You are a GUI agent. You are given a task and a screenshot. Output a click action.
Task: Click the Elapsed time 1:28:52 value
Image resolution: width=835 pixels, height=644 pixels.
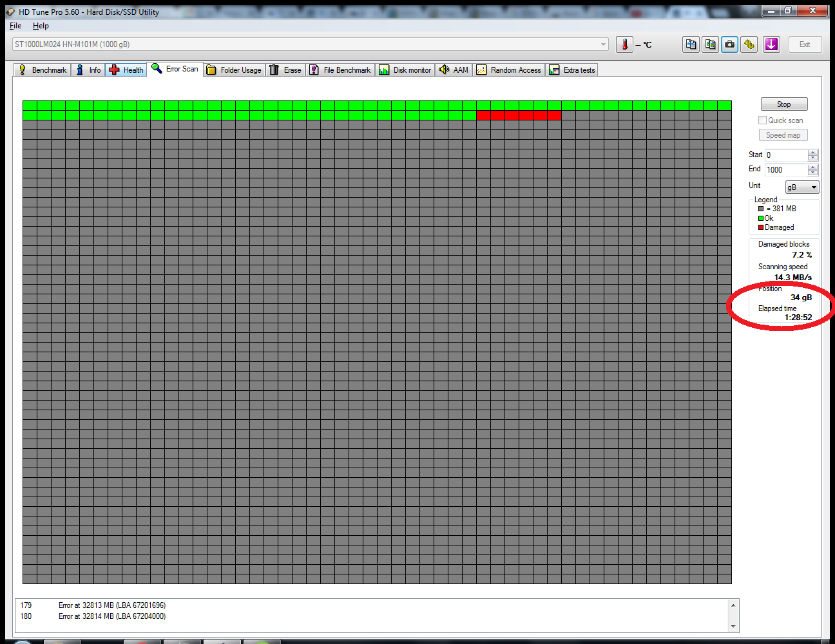[798, 317]
